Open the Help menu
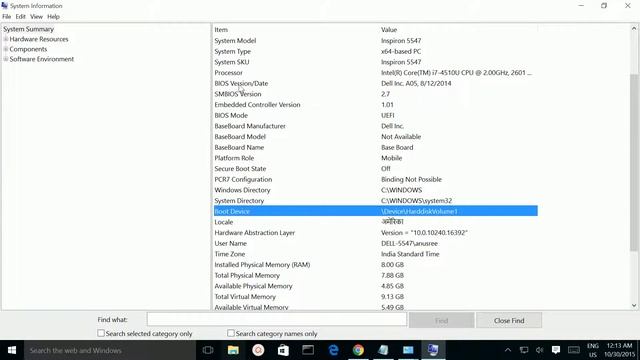 [x=53, y=17]
